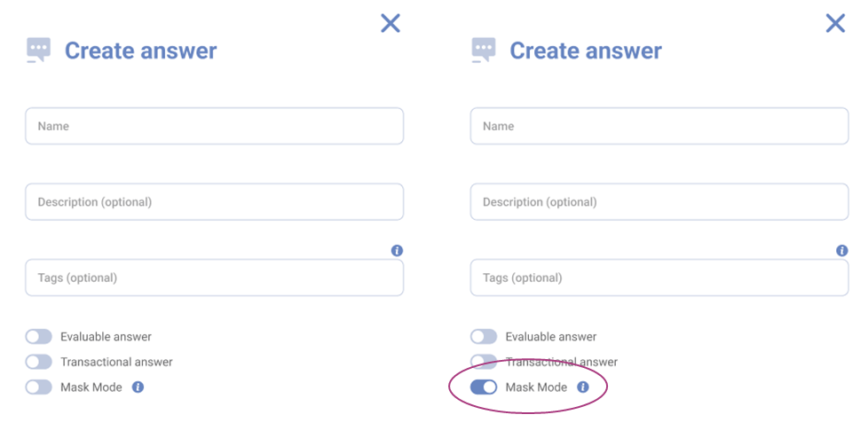Image resolution: width=868 pixels, height=438 pixels.
Task: Click chat bubble icon in right Create answer panel
Action: point(484,50)
